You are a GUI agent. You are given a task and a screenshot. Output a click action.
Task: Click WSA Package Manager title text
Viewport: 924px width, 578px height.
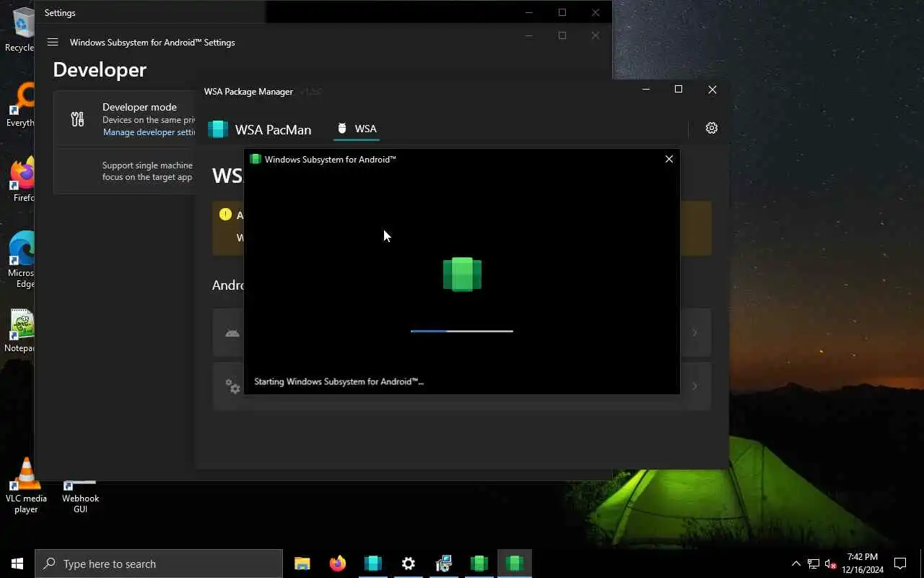coord(248,92)
